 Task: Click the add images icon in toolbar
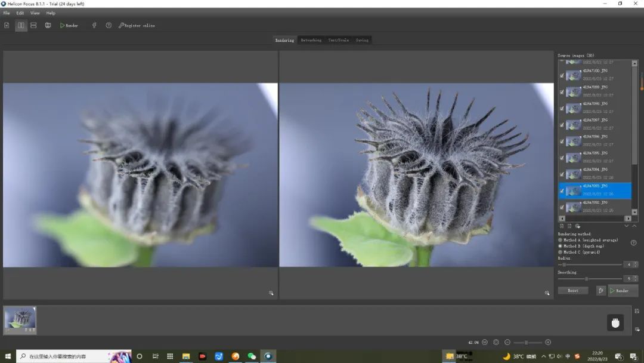coord(7,26)
